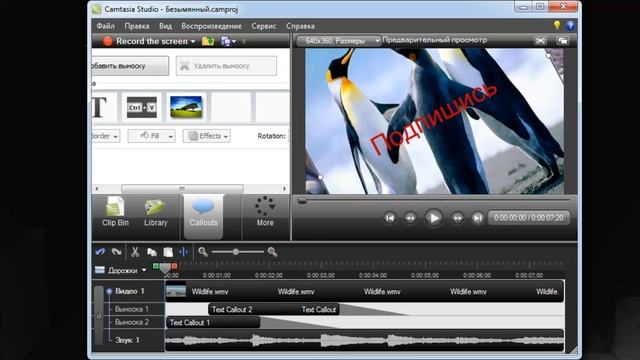The image size is (640, 360).
Task: Open the Файл menu
Action: pyautogui.click(x=105, y=26)
